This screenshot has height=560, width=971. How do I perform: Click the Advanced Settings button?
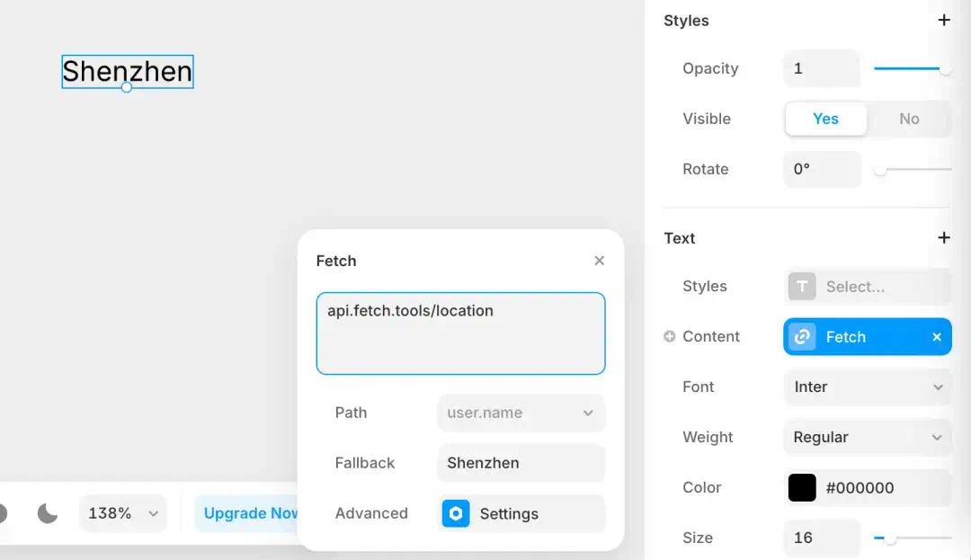coord(521,513)
